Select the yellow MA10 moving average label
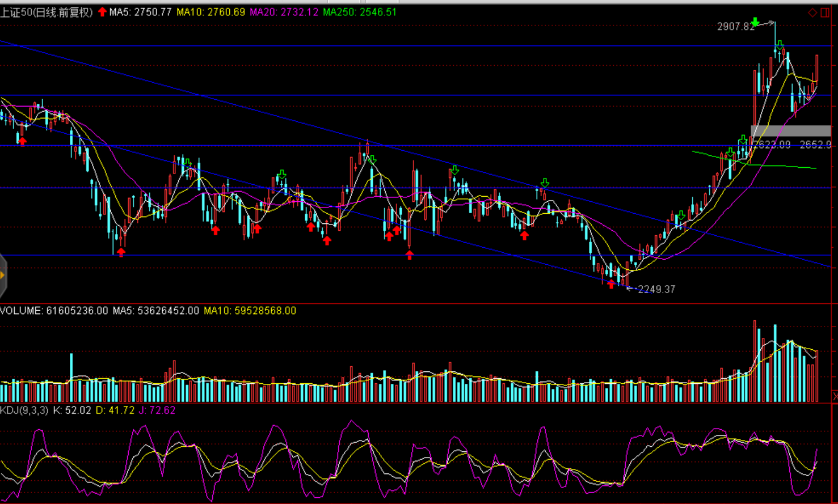Image resolution: width=838 pixels, height=504 pixels. [210, 12]
